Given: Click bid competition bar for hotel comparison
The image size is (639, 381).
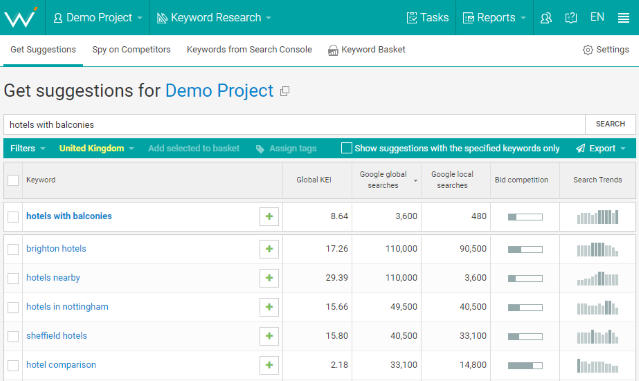Looking at the screenshot, I should (525, 366).
